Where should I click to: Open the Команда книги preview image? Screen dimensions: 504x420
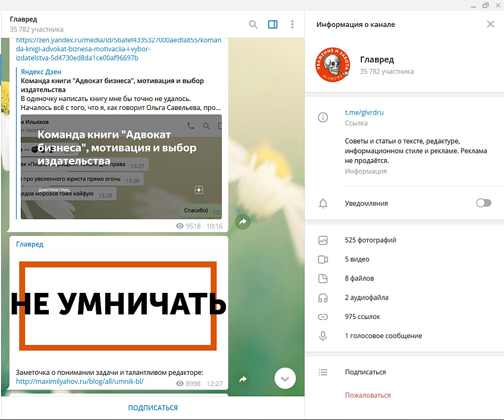point(121,167)
